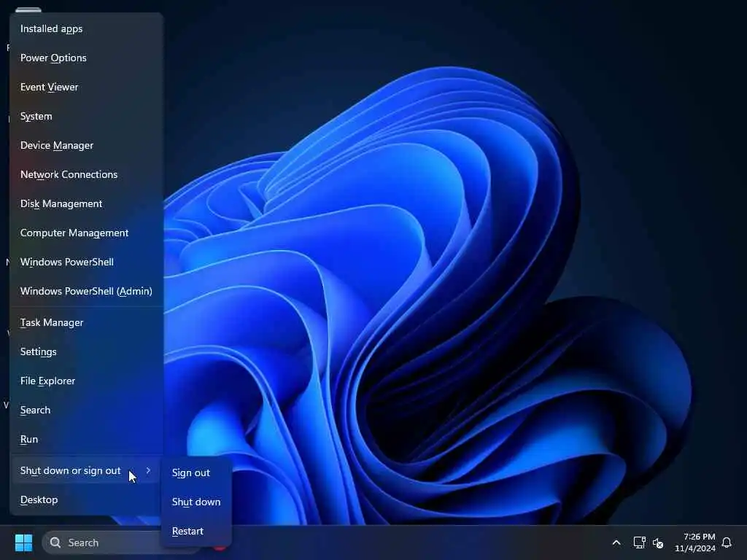Open the Run dialog entry
This screenshot has height=560, width=747.
coord(86,439)
